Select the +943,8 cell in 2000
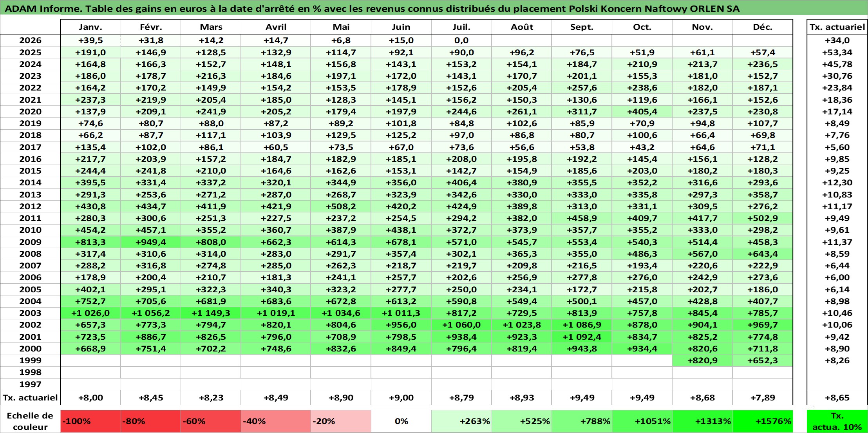This screenshot has width=868, height=433. 582,348
